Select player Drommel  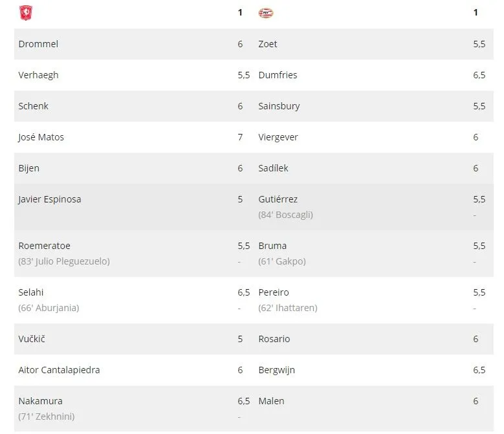pos(38,44)
